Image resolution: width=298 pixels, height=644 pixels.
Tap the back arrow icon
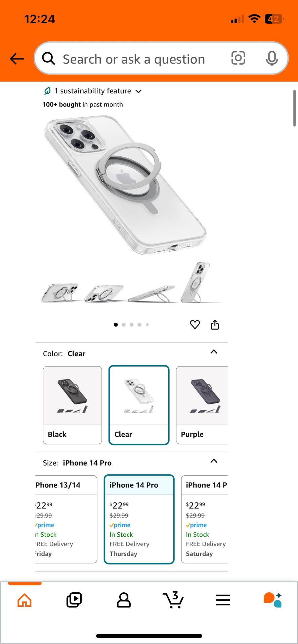pos(17,59)
